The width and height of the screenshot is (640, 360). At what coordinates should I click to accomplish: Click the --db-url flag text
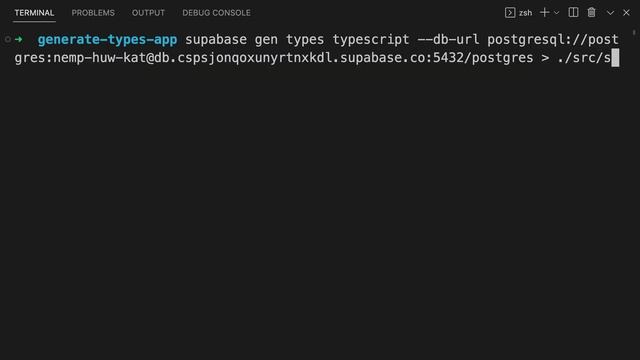click(x=448, y=40)
